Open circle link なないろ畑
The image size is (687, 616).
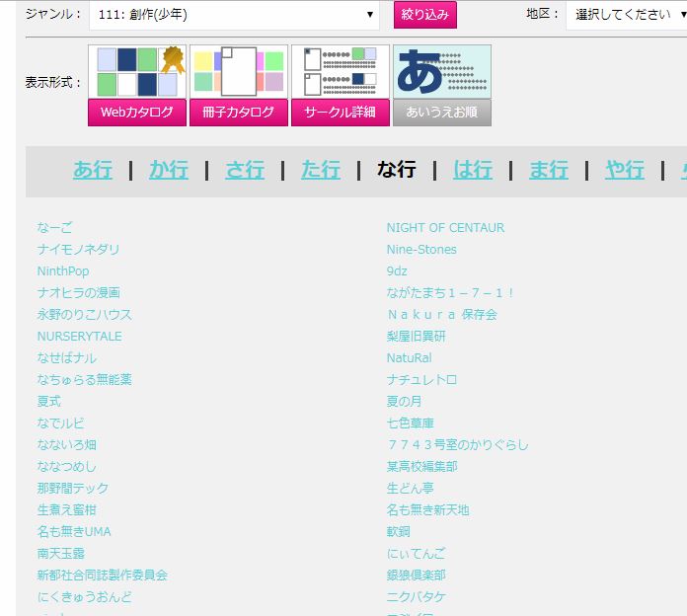pyautogui.click(x=66, y=445)
